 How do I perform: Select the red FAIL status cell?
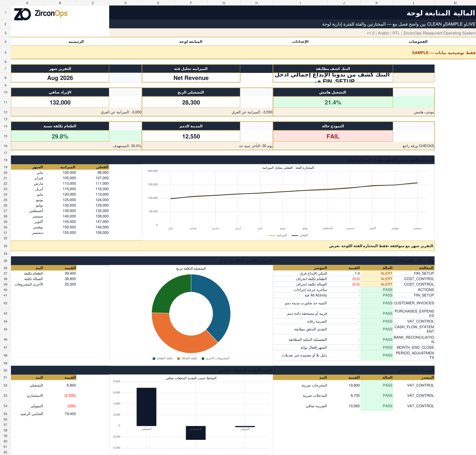(x=333, y=137)
